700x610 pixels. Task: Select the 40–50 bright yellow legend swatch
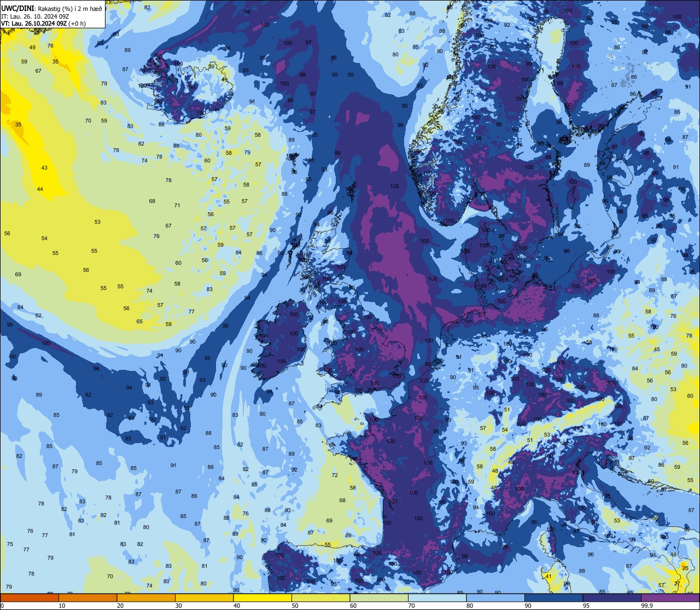[262, 597]
